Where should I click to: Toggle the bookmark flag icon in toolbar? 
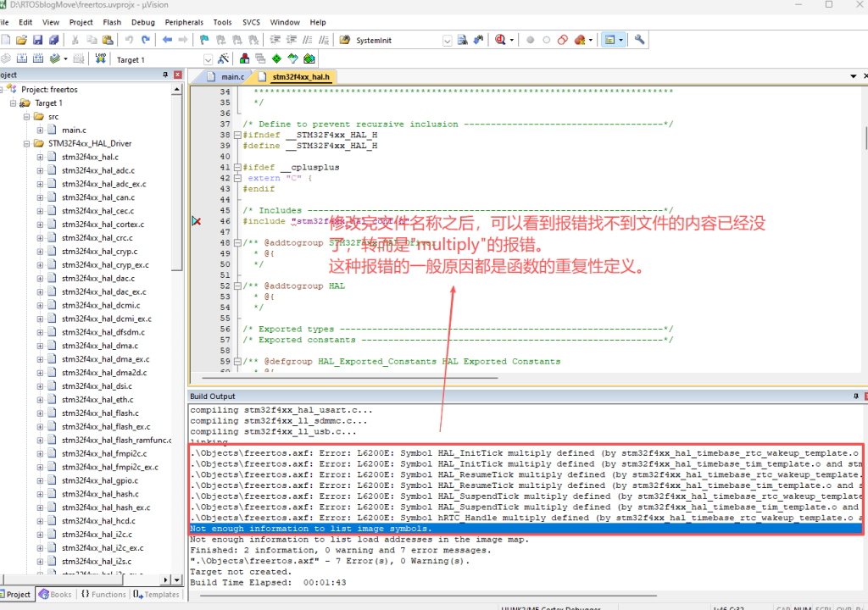click(x=204, y=40)
